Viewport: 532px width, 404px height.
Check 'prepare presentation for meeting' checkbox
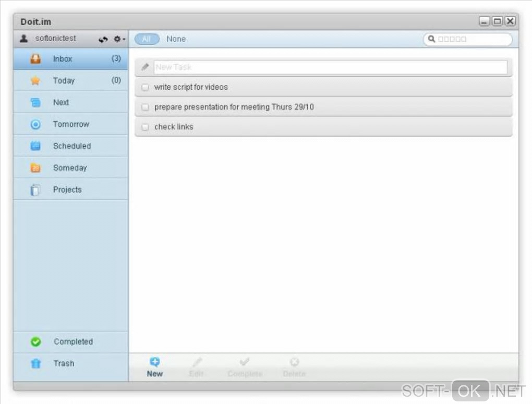(145, 108)
